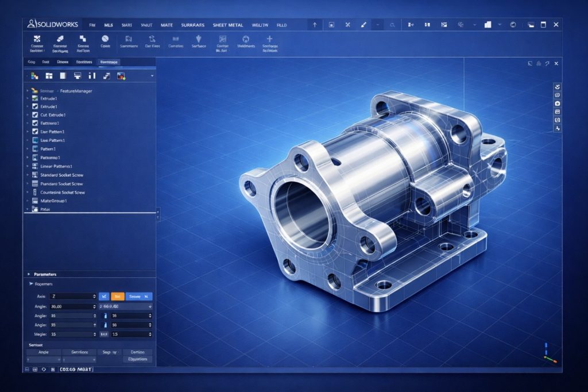Toggle the first icon in the bottom status bar

coord(27,370)
